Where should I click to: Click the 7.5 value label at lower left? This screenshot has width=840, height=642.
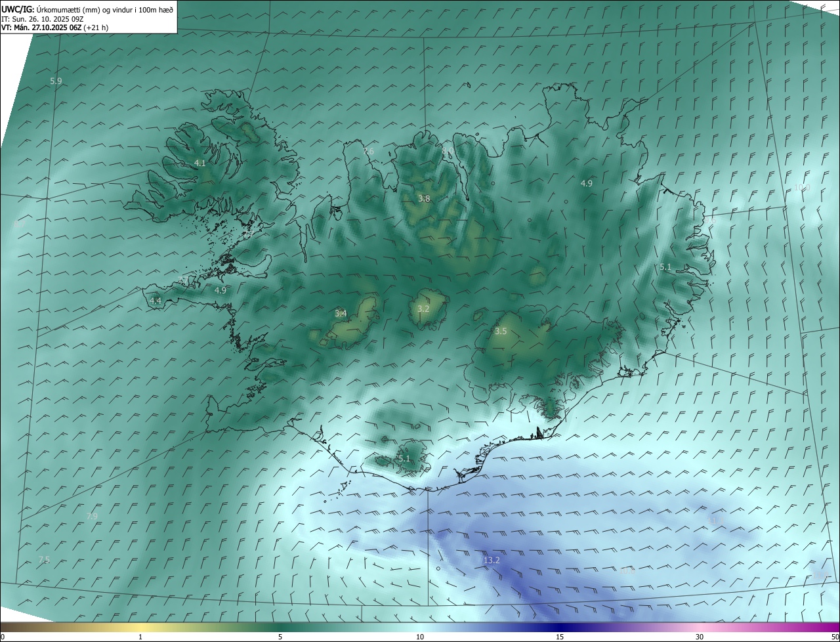pos(44,559)
